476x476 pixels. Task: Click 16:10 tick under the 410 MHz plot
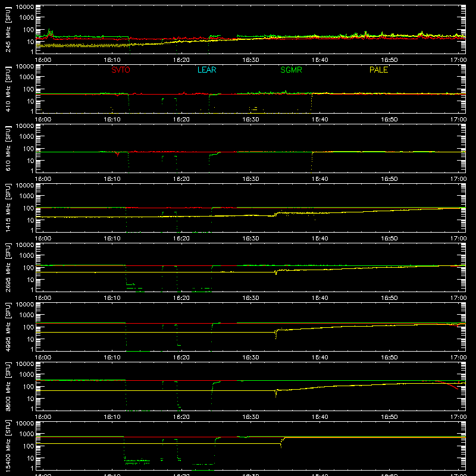pyautogui.click(x=112, y=120)
